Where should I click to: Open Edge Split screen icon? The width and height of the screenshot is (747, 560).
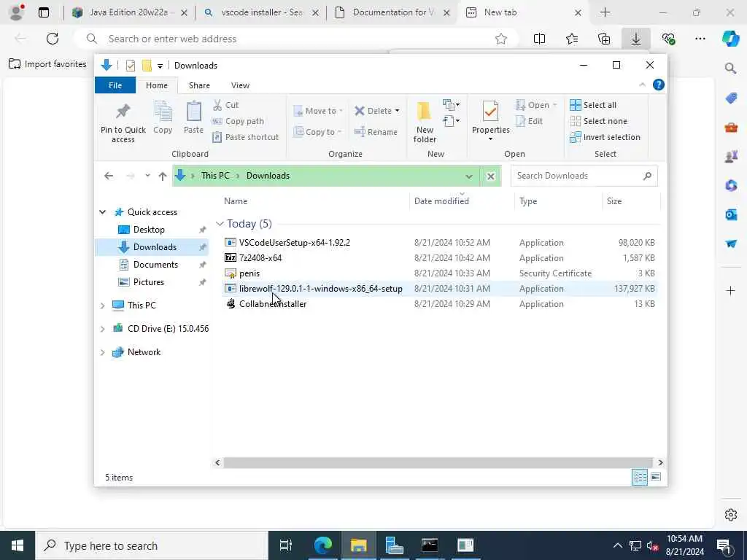tap(539, 39)
